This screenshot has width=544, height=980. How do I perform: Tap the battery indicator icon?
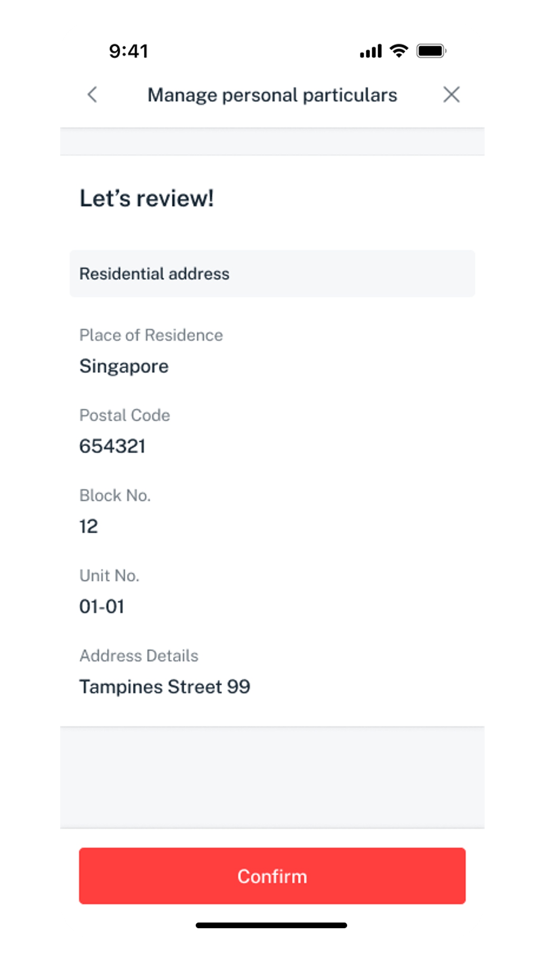[431, 51]
